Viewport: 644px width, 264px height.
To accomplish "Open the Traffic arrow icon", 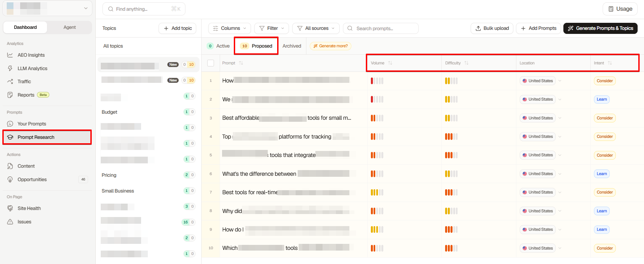I will click(10, 82).
